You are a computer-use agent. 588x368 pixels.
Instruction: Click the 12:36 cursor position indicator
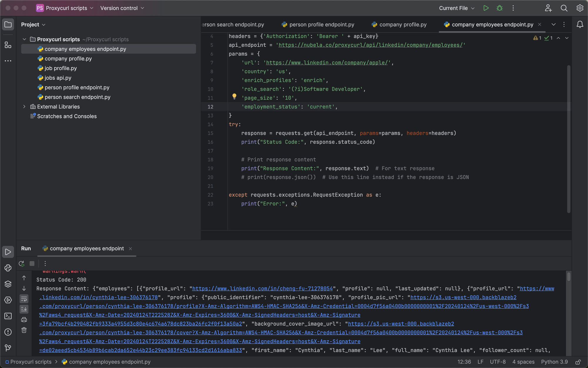[464, 362]
